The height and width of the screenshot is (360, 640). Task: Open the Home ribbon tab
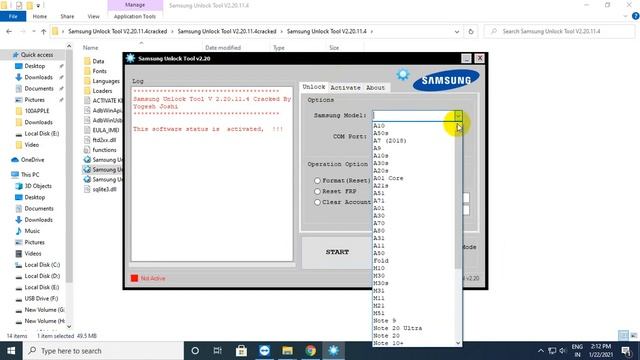pos(40,16)
